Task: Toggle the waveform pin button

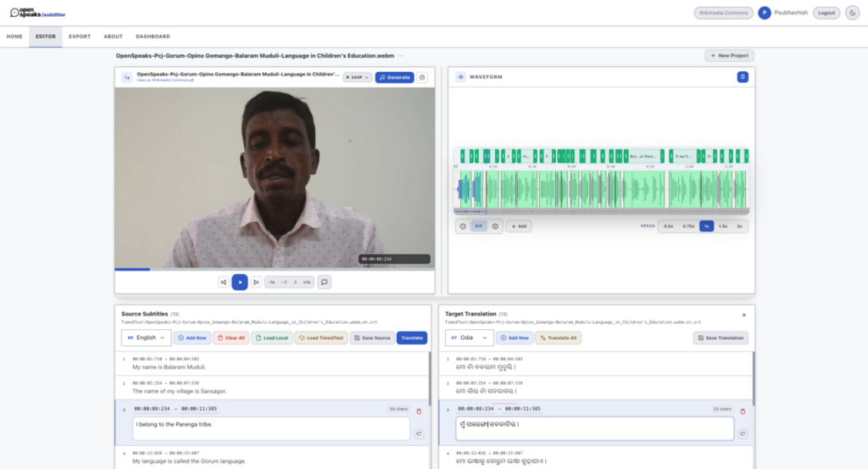Action: [x=743, y=77]
